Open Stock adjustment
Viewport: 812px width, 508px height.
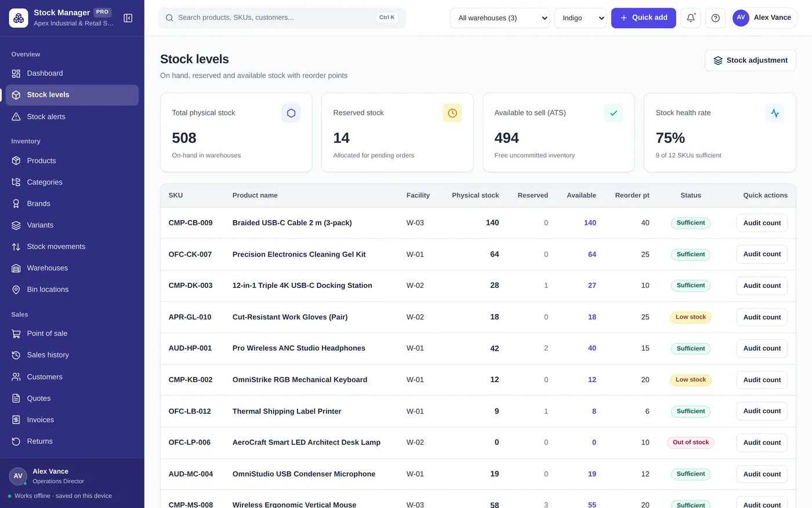click(751, 60)
